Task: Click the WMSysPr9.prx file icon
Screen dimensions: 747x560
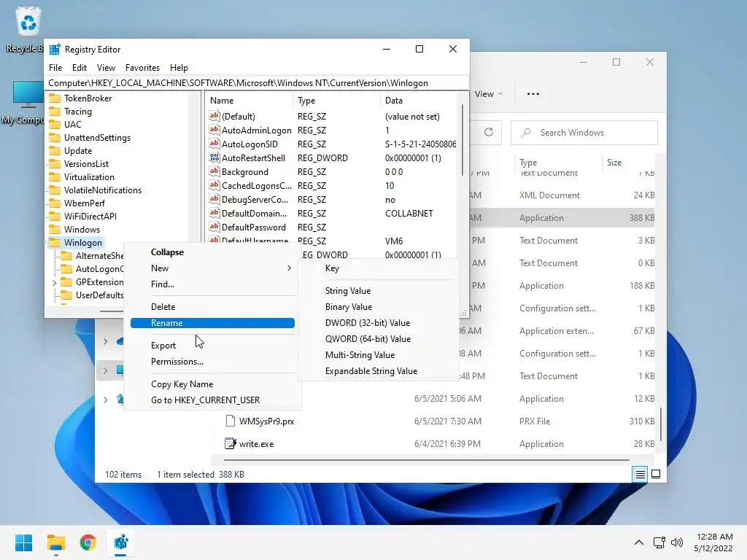Action: pos(230,421)
